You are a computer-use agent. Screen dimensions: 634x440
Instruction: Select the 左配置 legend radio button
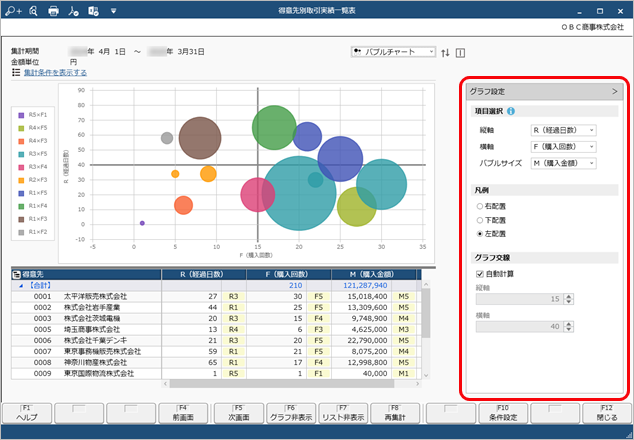tap(480, 234)
